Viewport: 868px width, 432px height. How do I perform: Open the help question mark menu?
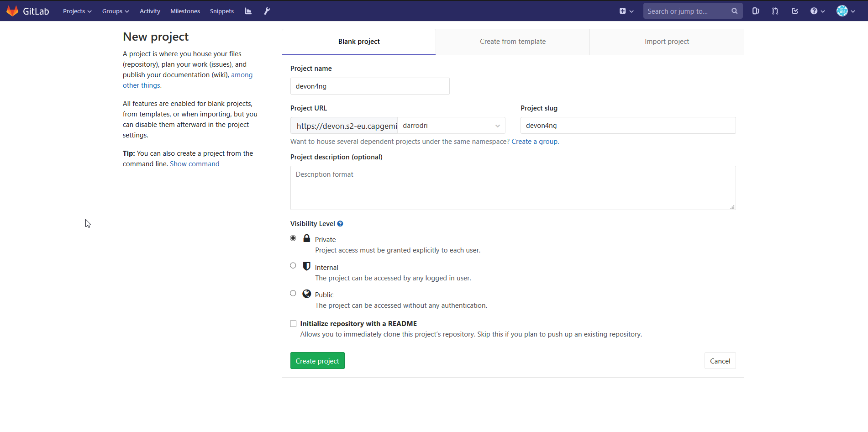pyautogui.click(x=817, y=11)
